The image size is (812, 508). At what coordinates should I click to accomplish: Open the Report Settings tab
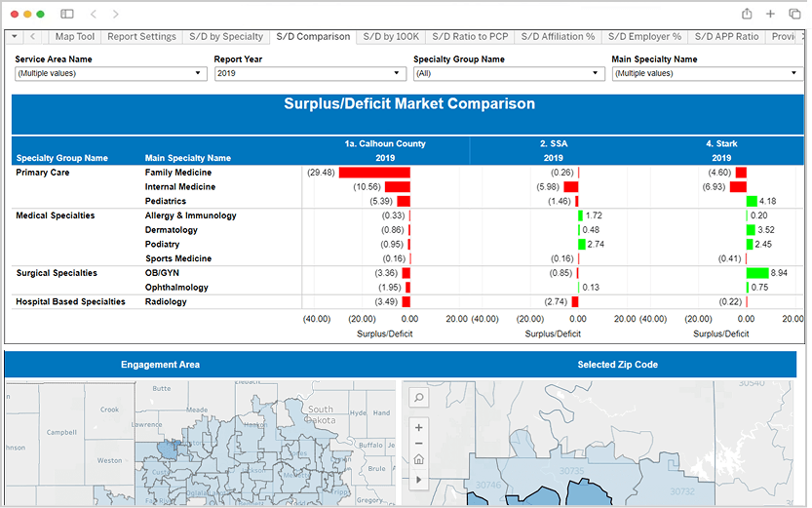click(x=141, y=37)
